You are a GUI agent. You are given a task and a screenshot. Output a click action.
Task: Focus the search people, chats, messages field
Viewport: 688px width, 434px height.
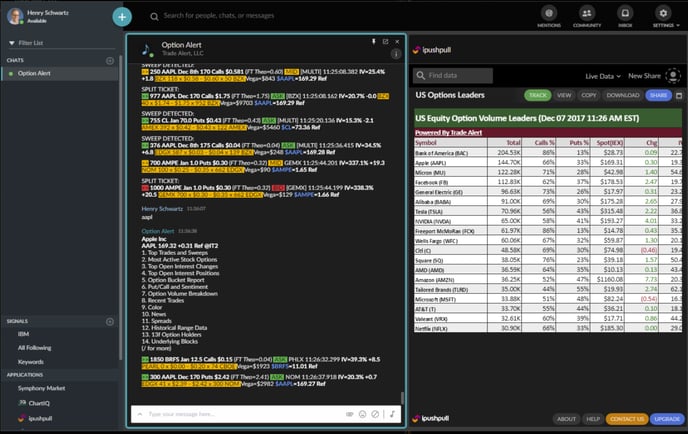click(219, 16)
